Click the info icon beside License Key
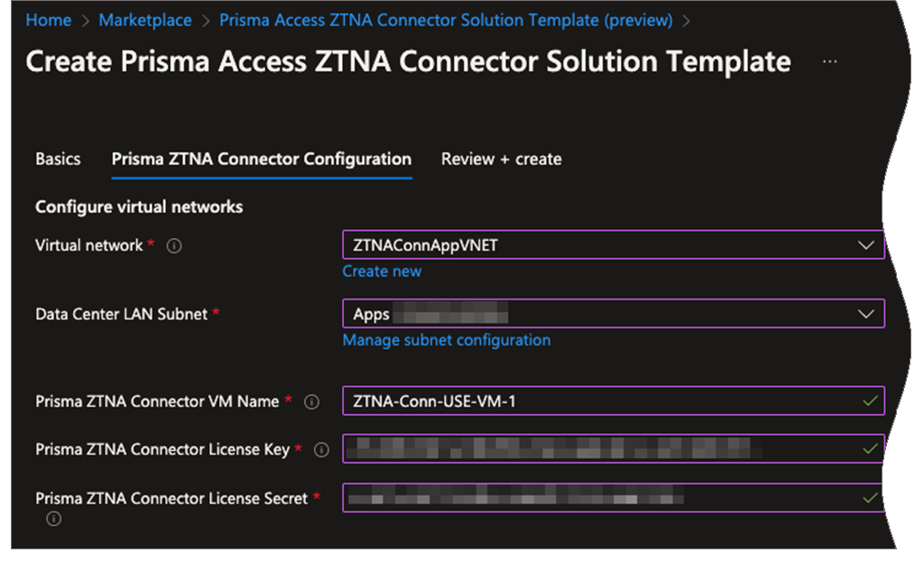 tap(322, 449)
